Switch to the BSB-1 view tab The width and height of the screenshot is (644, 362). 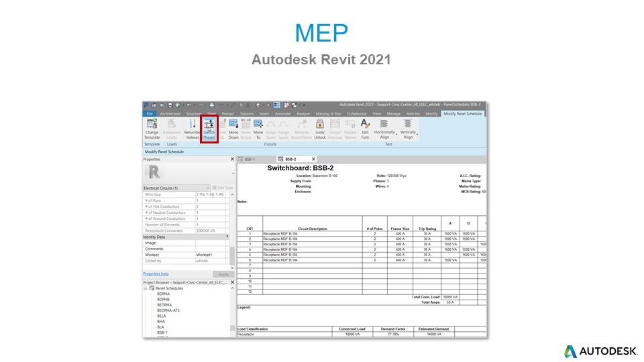tap(250, 160)
